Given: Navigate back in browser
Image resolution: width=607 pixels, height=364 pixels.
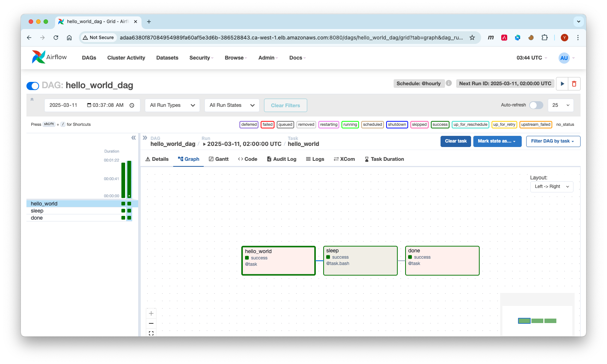Looking at the screenshot, I should point(29,38).
